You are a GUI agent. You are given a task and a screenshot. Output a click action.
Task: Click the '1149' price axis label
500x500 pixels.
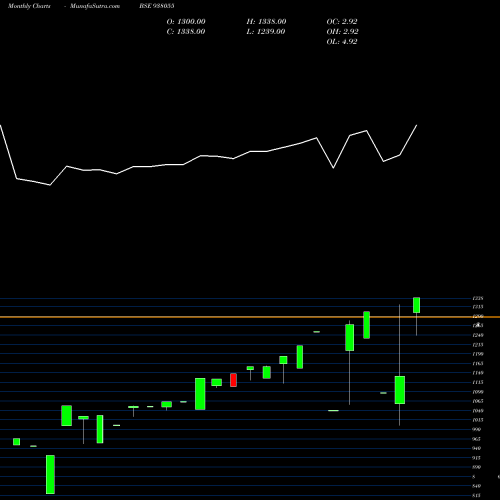pos(478,373)
